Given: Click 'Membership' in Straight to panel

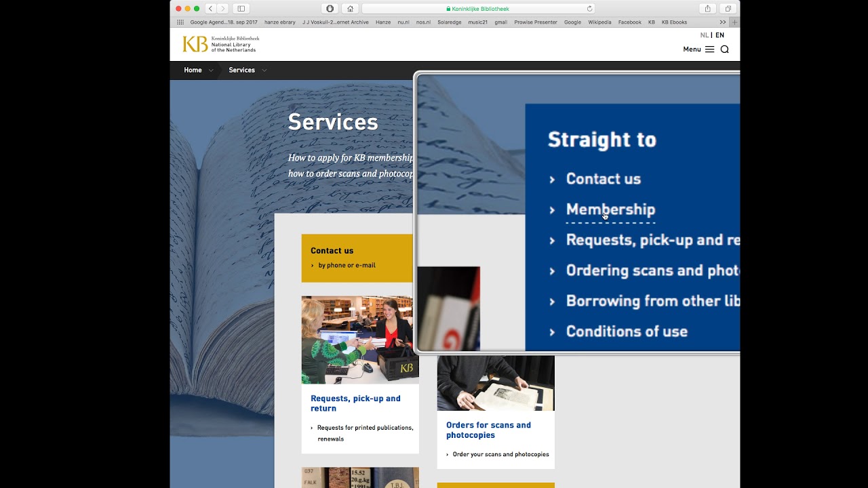Looking at the screenshot, I should click(x=610, y=209).
